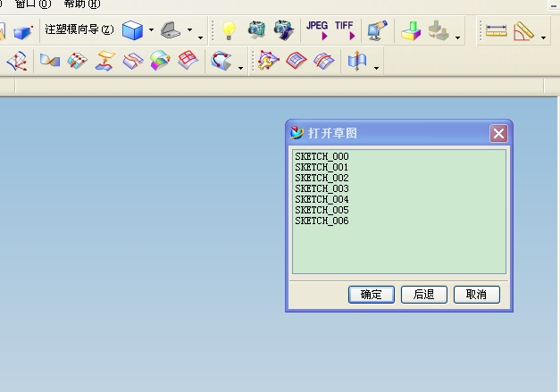Click the yellow sheet swept surface icon
Screen dimensions: 560x392
click(x=105, y=61)
